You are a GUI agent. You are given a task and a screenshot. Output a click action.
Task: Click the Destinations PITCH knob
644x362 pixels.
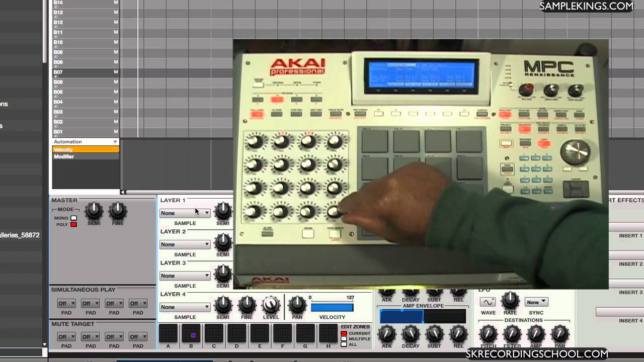pyautogui.click(x=488, y=333)
